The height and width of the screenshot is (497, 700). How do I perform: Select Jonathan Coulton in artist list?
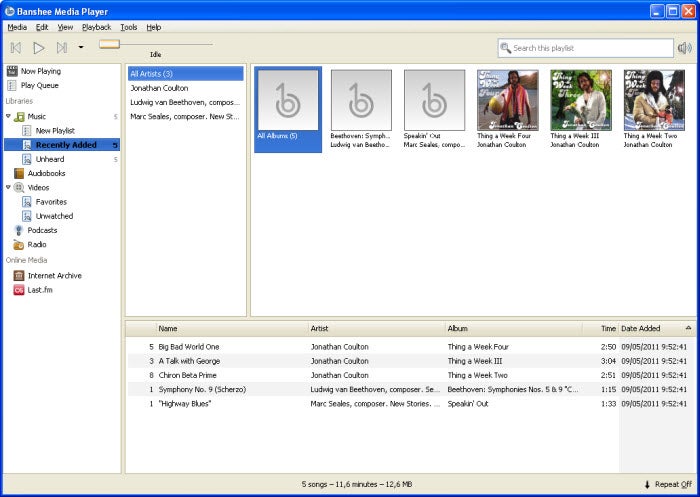(x=159, y=88)
